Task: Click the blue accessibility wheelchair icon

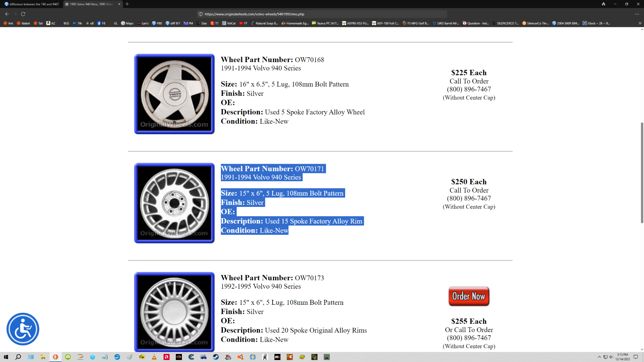Action: (x=23, y=329)
